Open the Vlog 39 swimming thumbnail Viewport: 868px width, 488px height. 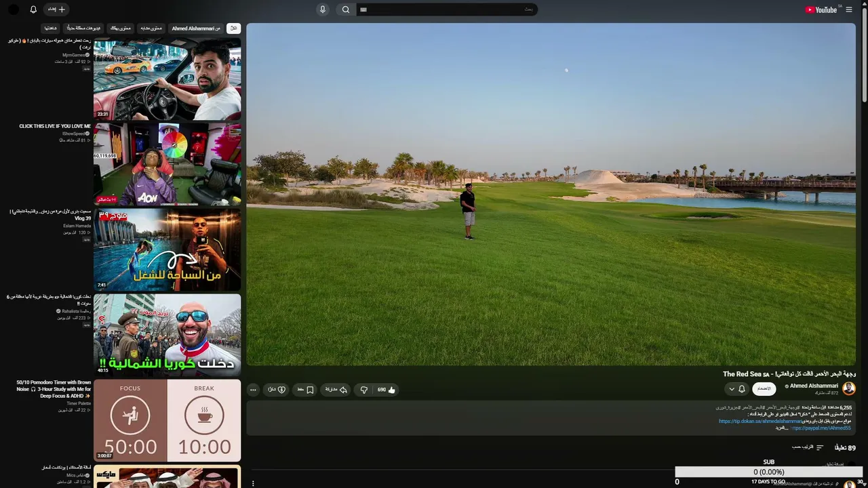[167, 249]
